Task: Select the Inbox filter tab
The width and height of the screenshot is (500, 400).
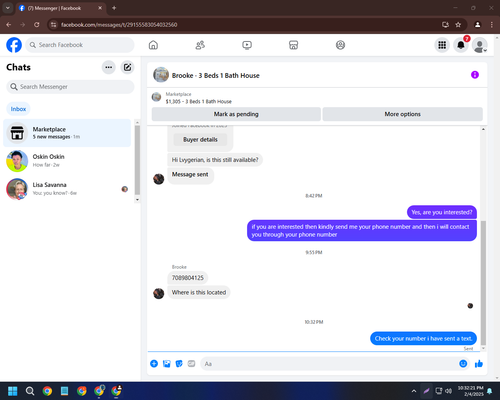Action: click(18, 109)
